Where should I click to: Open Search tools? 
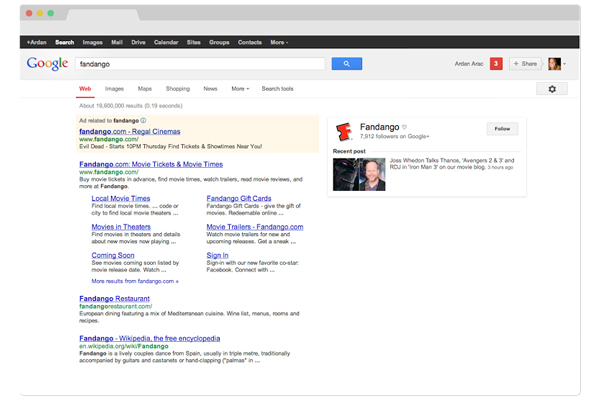click(277, 89)
